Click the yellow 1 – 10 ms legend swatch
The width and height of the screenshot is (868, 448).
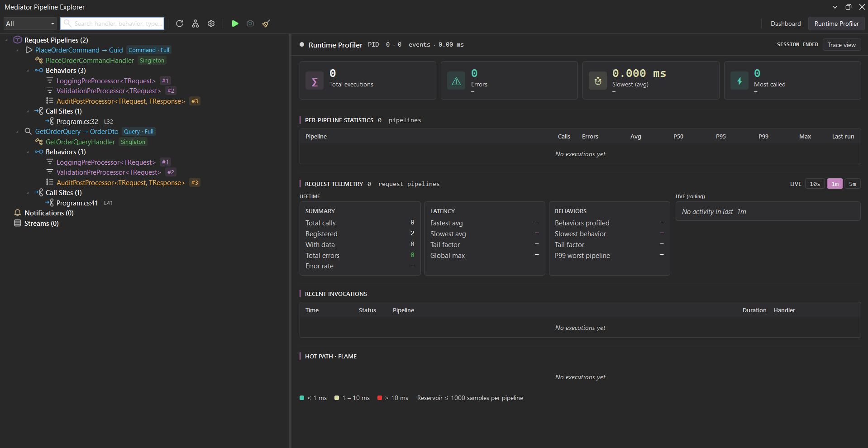pos(337,398)
